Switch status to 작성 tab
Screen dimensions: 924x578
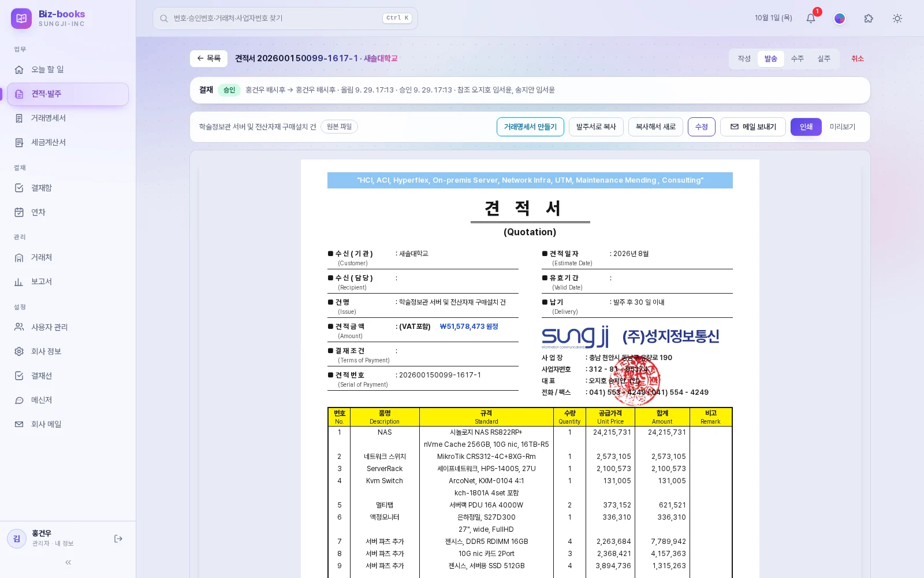(x=744, y=59)
